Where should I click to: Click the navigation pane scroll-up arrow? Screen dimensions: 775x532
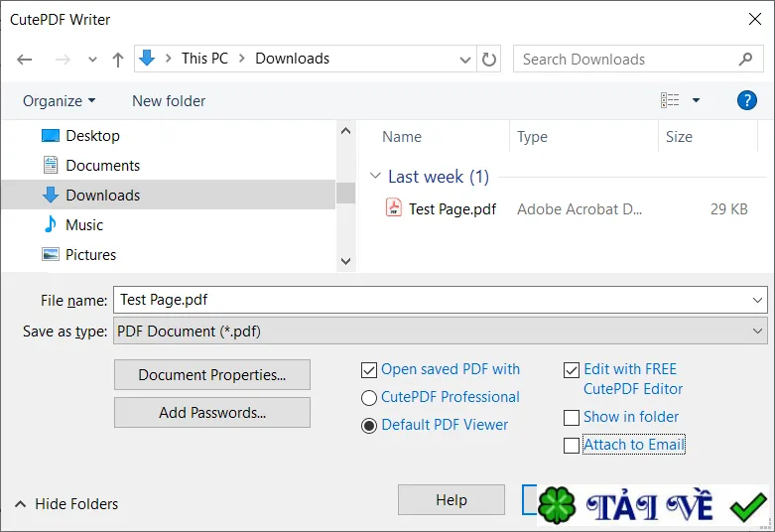346,131
